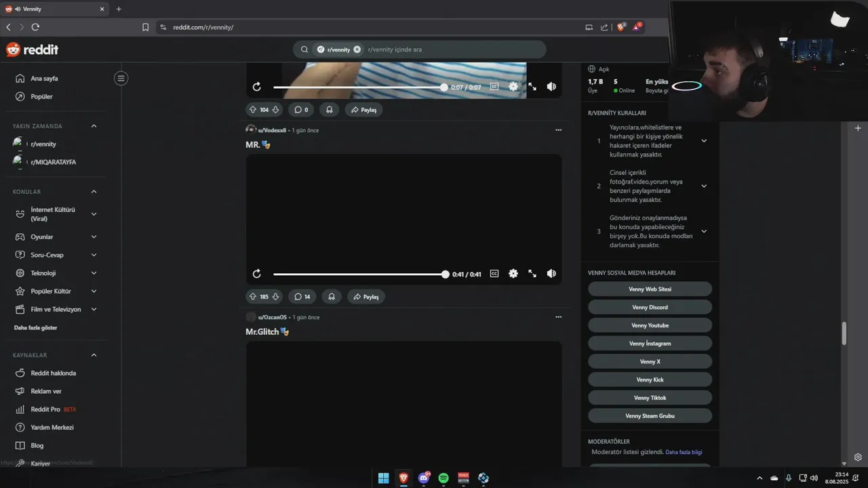Toggle captions on MR. video
Image resolution: width=868 pixels, height=488 pixels.
coord(494,274)
